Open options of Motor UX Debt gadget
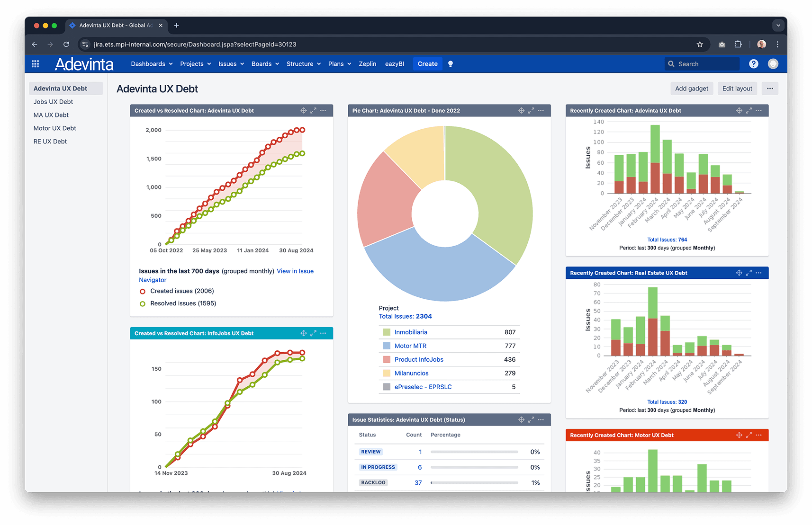The height and width of the screenshot is (525, 812). pyautogui.click(x=759, y=435)
